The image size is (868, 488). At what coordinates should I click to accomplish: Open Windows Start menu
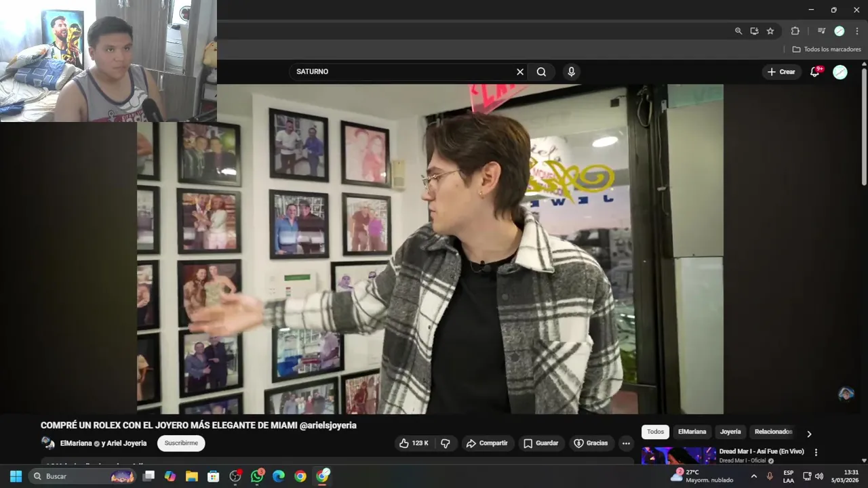pyautogui.click(x=16, y=476)
